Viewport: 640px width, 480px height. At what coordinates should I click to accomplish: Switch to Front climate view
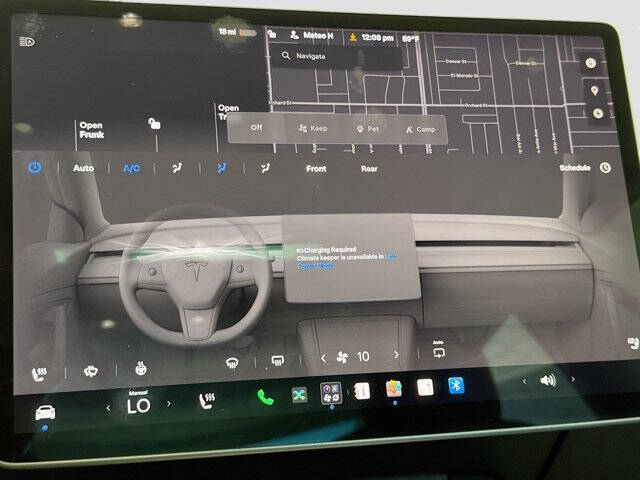click(316, 169)
